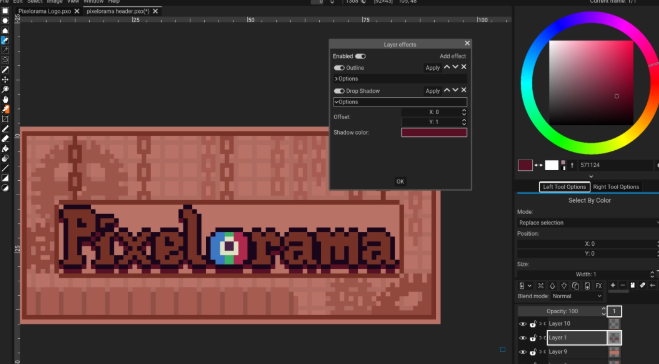659x364 pixels.
Task: Click the left tool dark red color swatch
Action: [525, 165]
